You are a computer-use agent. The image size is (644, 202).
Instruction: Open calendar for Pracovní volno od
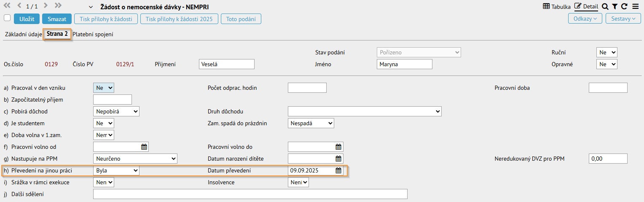coord(144,147)
